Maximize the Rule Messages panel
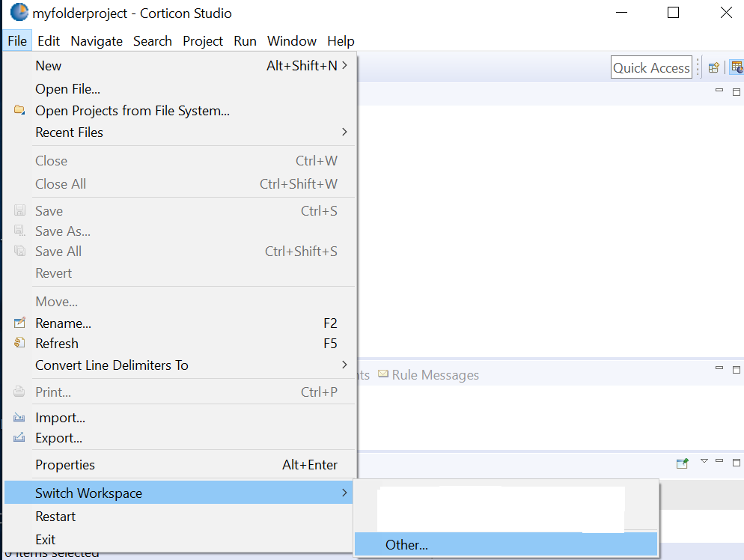 [x=737, y=369]
